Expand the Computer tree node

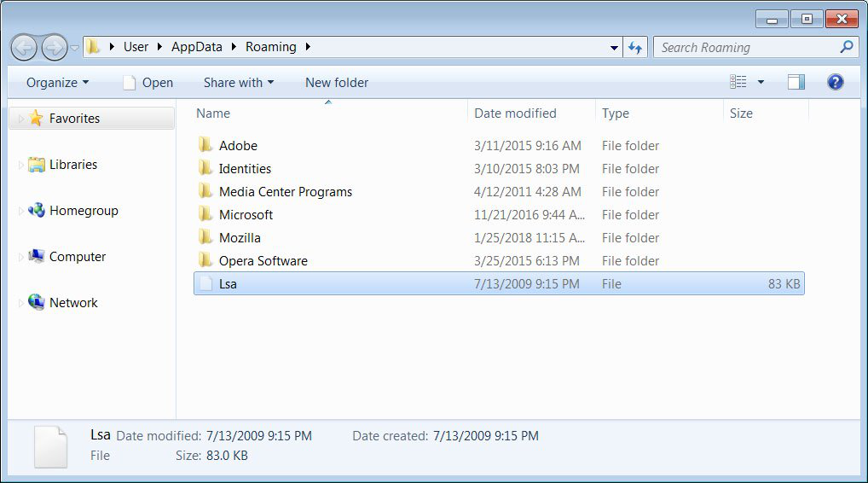click(21, 257)
